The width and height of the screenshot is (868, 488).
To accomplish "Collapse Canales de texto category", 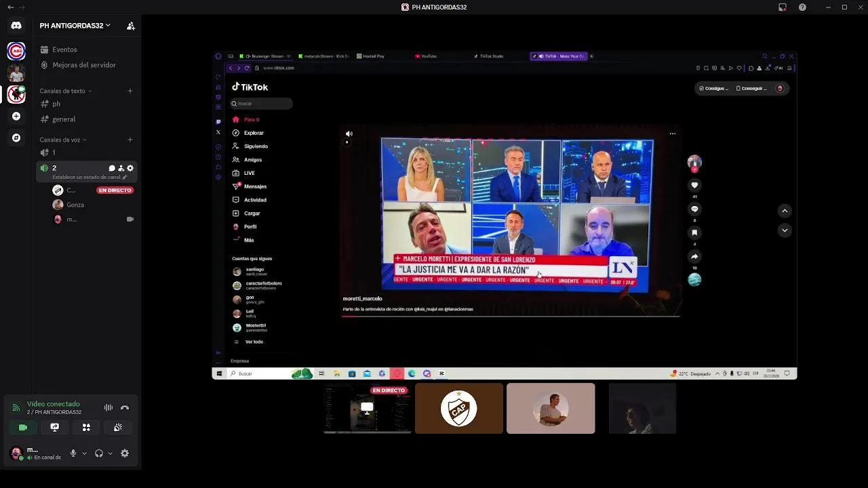I will point(65,91).
